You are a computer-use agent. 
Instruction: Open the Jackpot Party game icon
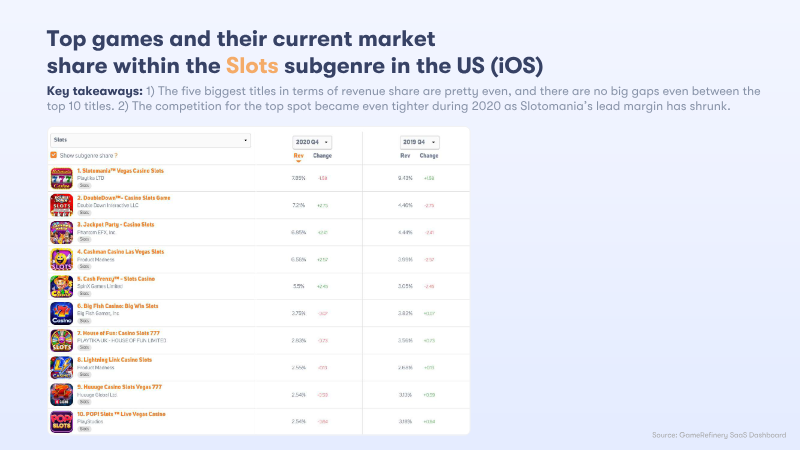point(62,233)
